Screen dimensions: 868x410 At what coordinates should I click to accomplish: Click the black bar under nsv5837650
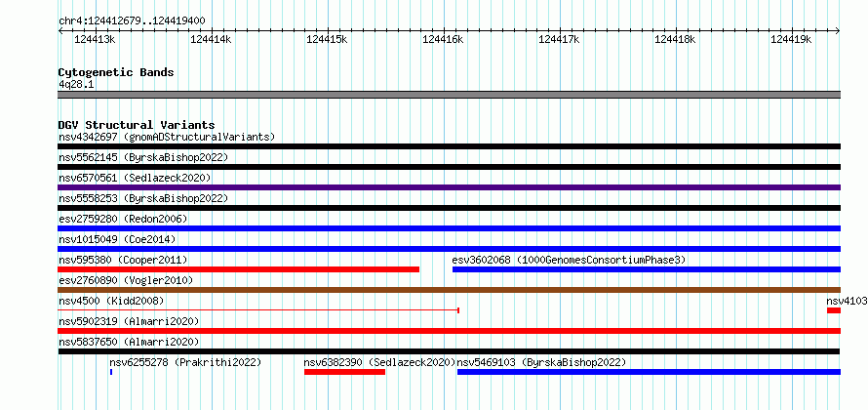449,351
